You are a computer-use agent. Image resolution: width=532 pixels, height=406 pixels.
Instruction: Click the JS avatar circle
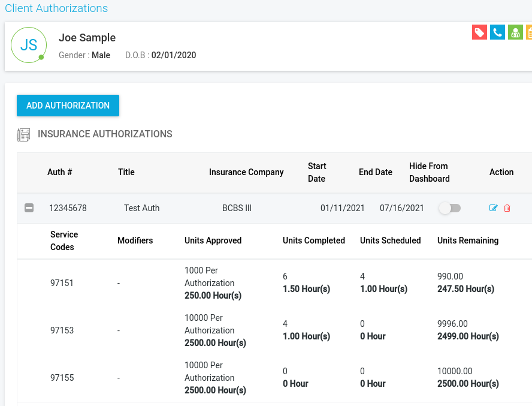29,45
